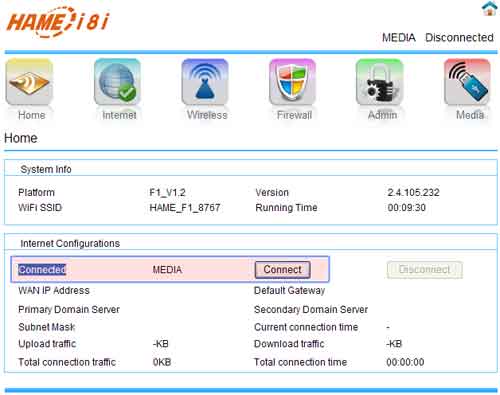
Task: Click the Total connection traffic label
Action: pyautogui.click(x=67, y=362)
